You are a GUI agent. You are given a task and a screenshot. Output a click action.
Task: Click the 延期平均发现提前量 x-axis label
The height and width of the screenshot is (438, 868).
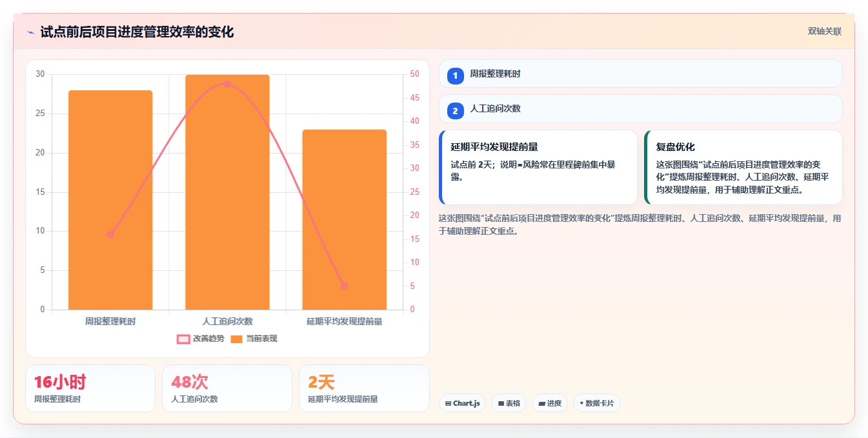[344, 321]
